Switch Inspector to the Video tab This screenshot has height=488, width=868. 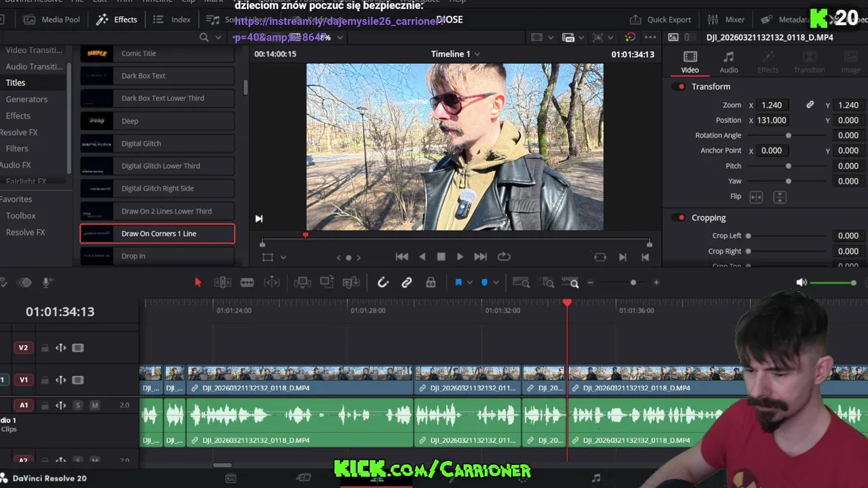pyautogui.click(x=690, y=62)
